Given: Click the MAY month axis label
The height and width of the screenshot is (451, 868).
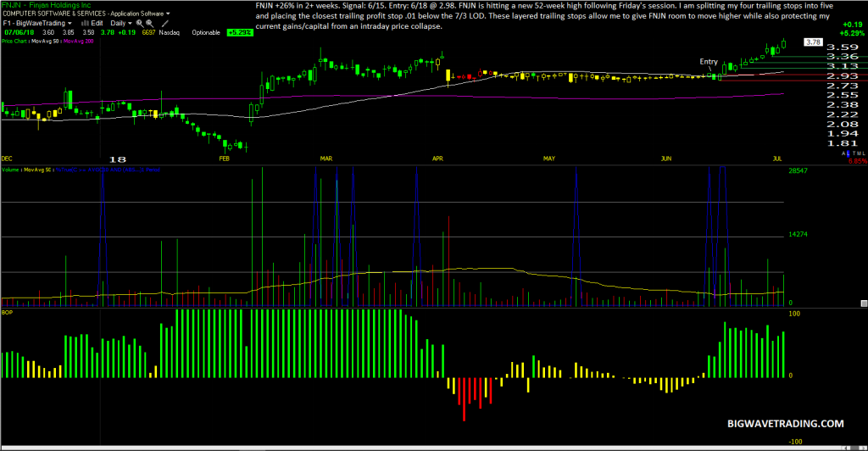Looking at the screenshot, I should (x=549, y=159).
